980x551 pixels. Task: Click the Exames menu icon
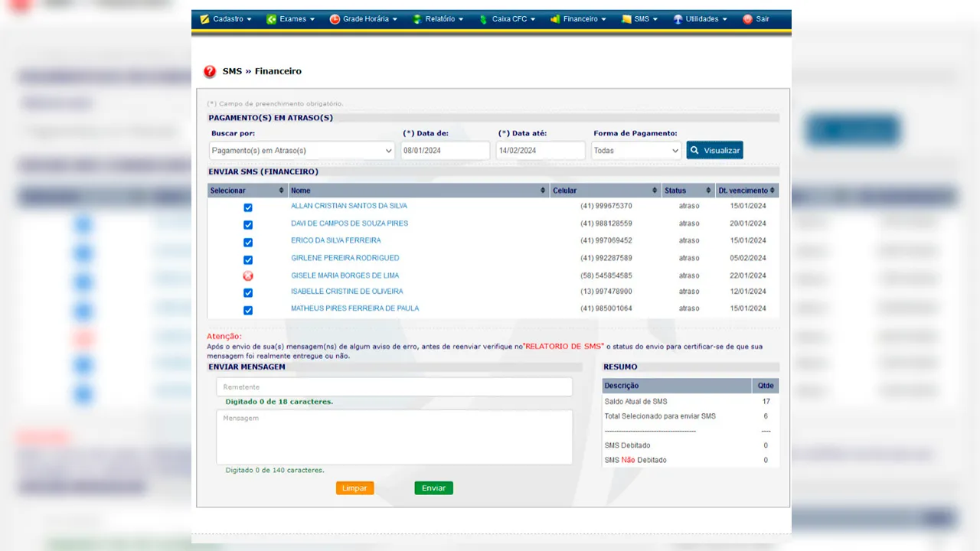click(271, 19)
